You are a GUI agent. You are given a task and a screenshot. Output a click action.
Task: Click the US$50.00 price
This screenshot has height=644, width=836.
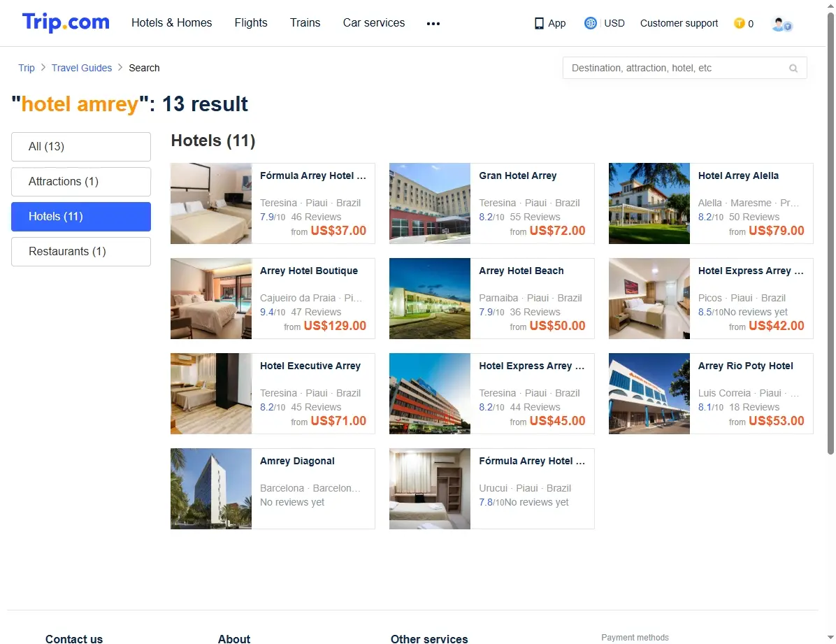(557, 325)
